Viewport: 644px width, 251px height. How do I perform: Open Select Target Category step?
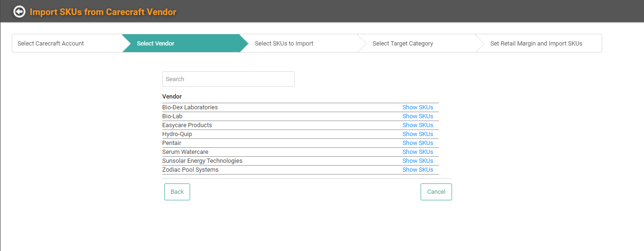(x=417, y=43)
